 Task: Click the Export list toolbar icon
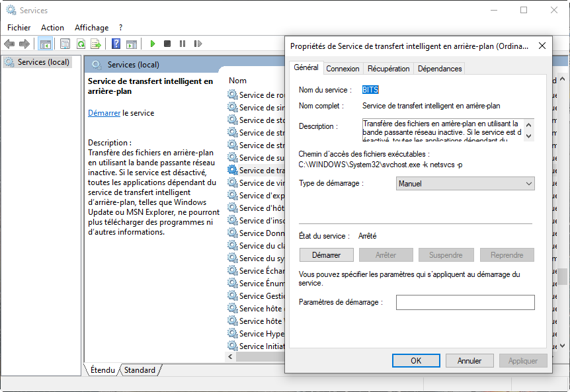[x=96, y=44]
